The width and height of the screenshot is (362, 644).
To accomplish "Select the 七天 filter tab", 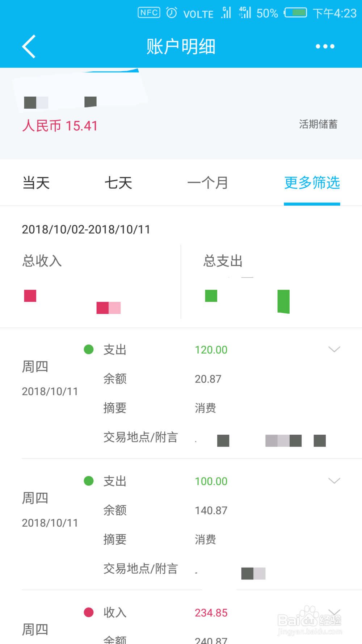I will [x=118, y=183].
